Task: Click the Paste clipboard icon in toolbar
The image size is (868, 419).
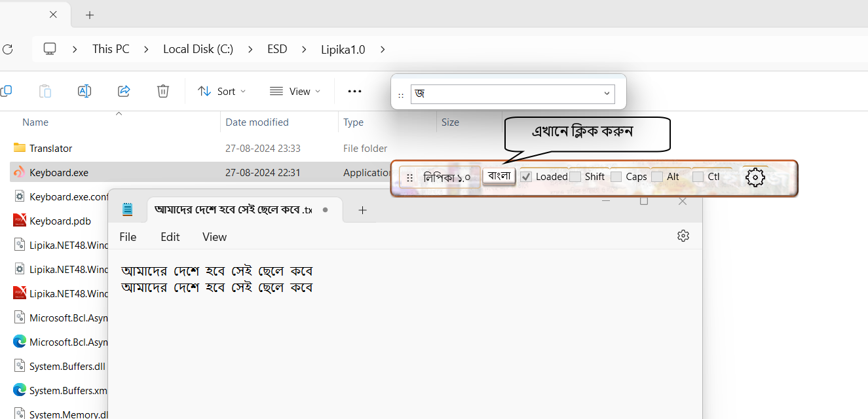Action: (45, 91)
